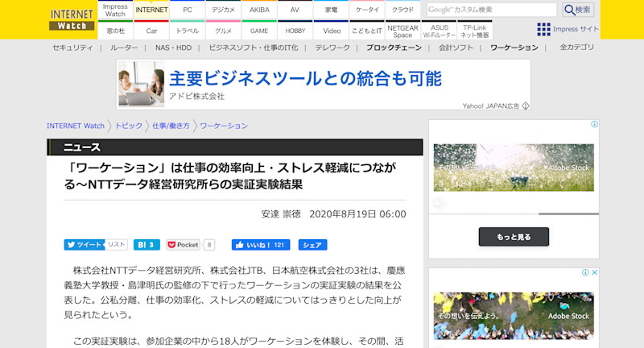Open the Car Watch tab

click(151, 31)
